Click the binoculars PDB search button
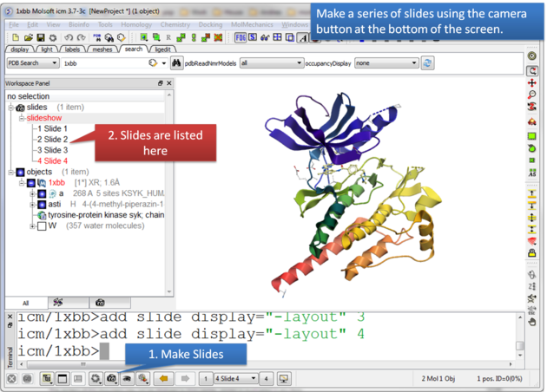The height and width of the screenshot is (392, 547). [x=176, y=63]
